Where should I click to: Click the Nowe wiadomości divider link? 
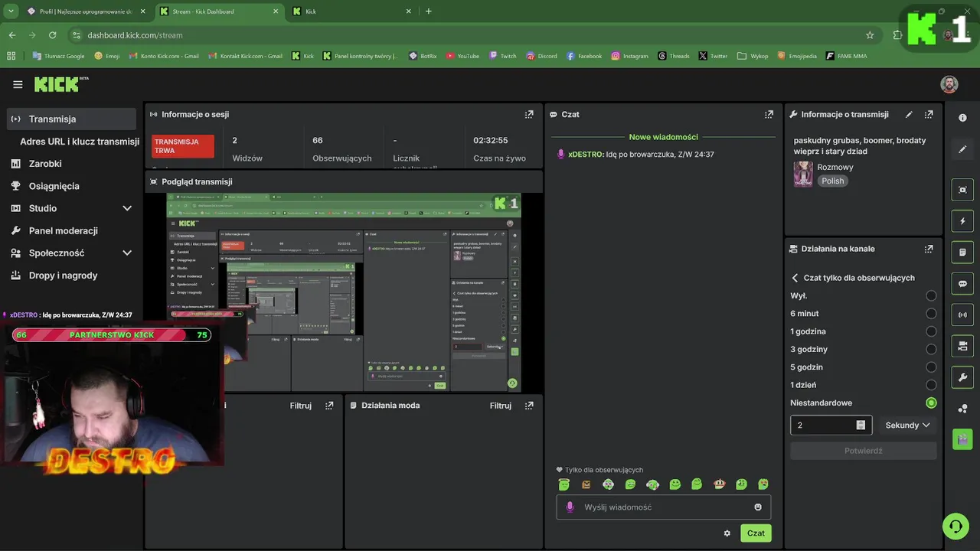(664, 137)
